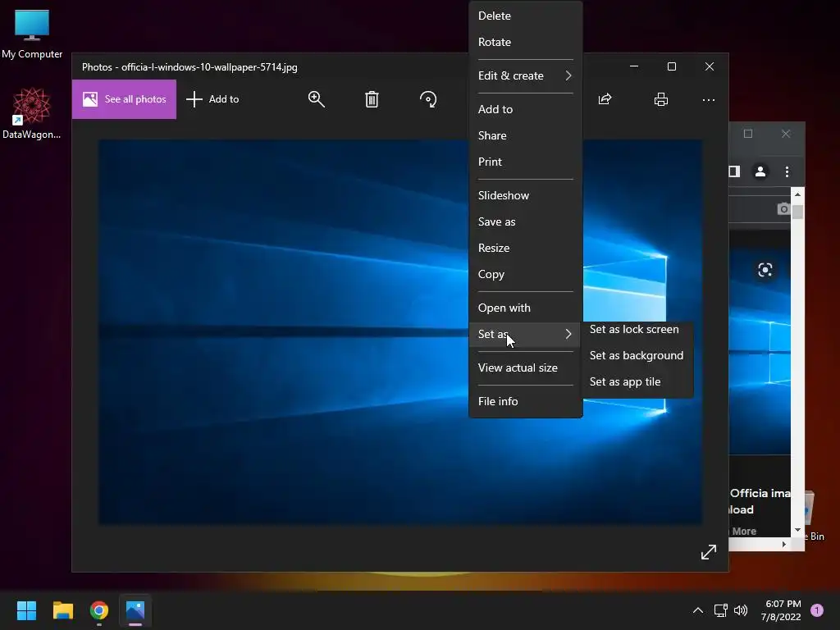This screenshot has height=630, width=840.
Task: Open File info from the context menu
Action: (x=526, y=401)
